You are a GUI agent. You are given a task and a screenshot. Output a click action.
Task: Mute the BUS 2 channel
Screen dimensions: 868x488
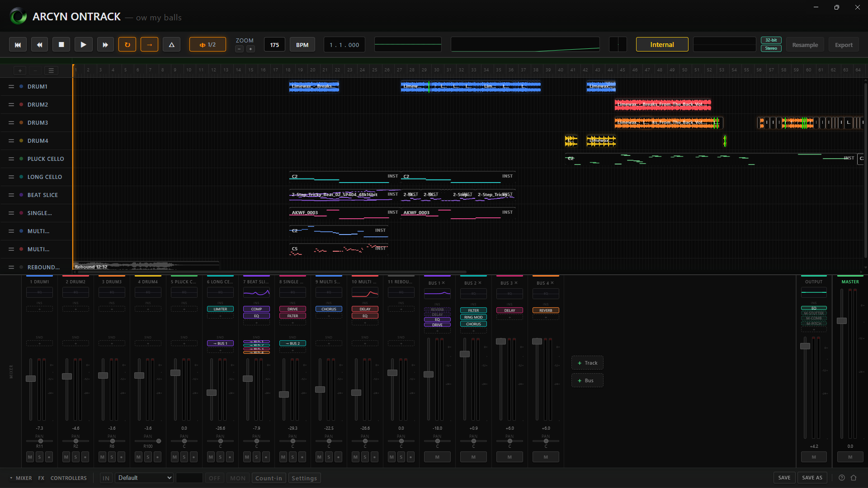click(473, 457)
